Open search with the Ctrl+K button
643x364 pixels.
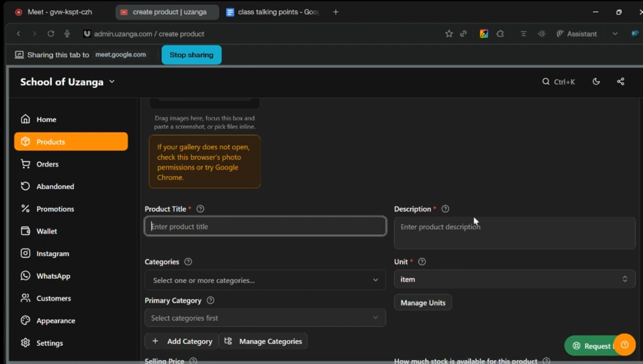pyautogui.click(x=559, y=82)
